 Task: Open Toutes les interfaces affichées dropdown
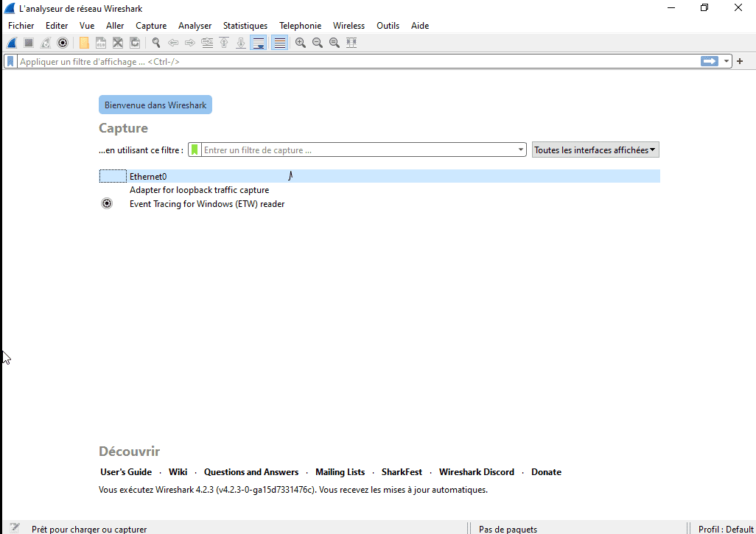click(x=595, y=150)
